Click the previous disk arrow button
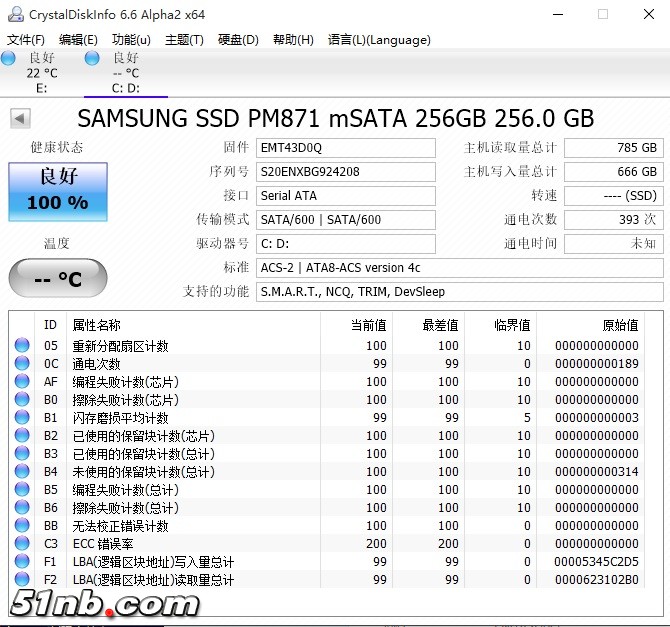 (x=20, y=119)
